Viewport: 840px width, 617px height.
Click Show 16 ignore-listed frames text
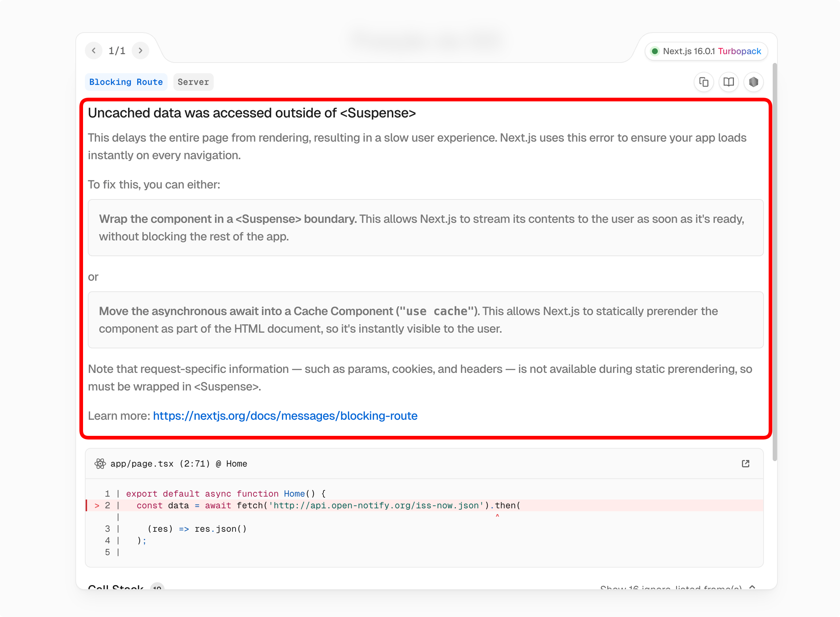[x=671, y=588]
